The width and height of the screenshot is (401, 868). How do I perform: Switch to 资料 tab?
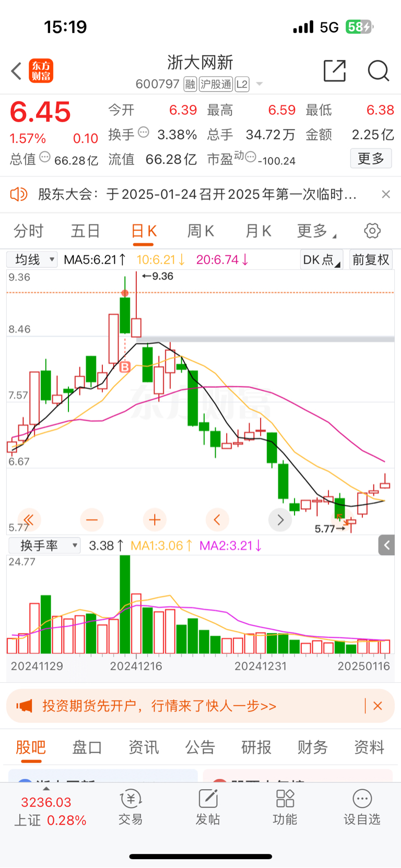coord(369,747)
